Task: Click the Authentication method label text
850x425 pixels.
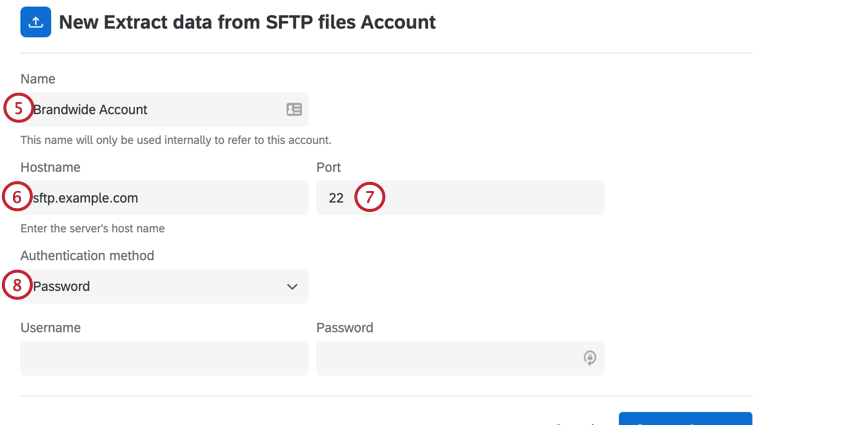Action: [87, 256]
